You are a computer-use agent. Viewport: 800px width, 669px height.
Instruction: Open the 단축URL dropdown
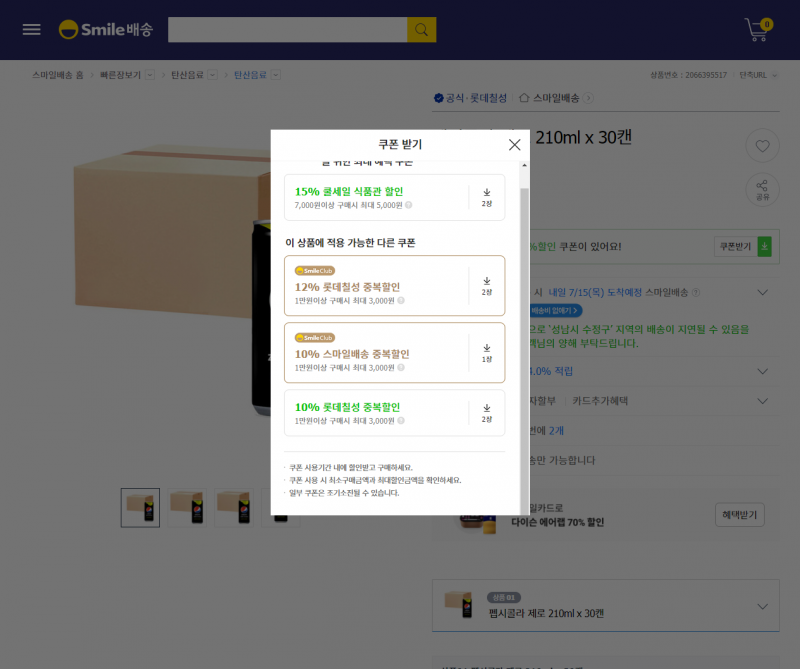[758, 75]
